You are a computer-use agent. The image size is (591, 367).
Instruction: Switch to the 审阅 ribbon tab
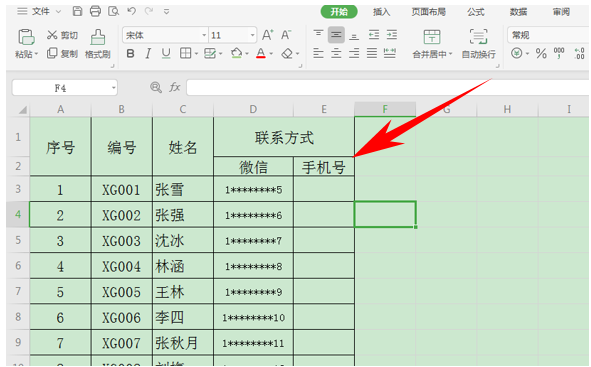pyautogui.click(x=561, y=12)
